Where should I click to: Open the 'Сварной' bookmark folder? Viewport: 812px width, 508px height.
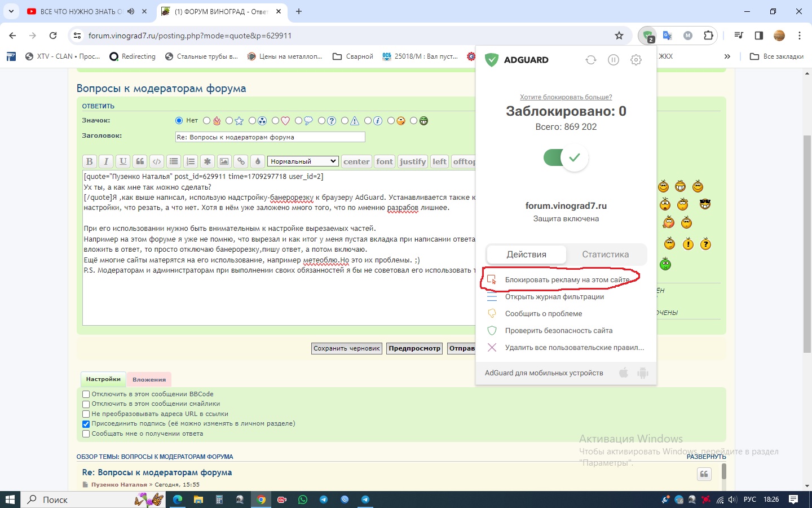pyautogui.click(x=353, y=56)
